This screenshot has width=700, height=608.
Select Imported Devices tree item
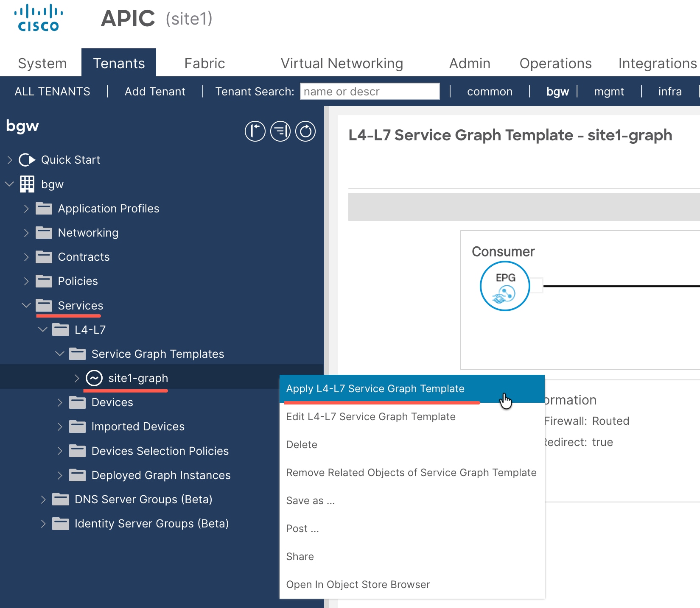[x=138, y=427]
